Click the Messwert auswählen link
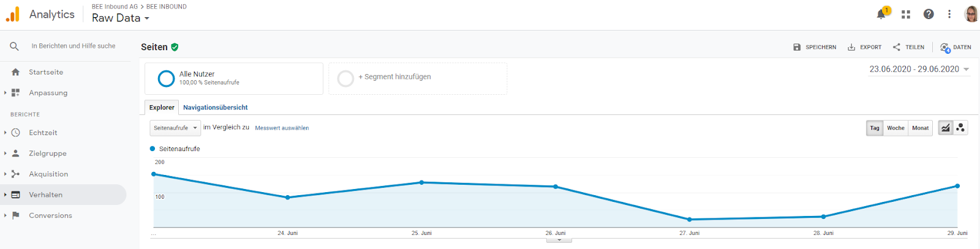Image resolution: width=980 pixels, height=249 pixels. [x=282, y=128]
